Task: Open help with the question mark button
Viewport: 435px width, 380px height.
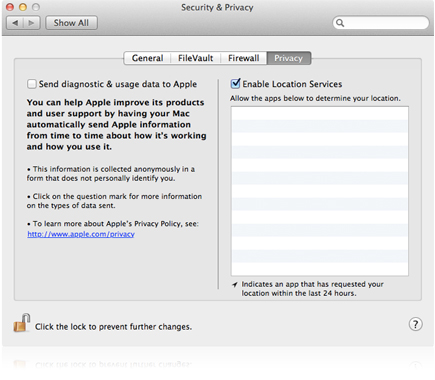Action: pyautogui.click(x=415, y=324)
